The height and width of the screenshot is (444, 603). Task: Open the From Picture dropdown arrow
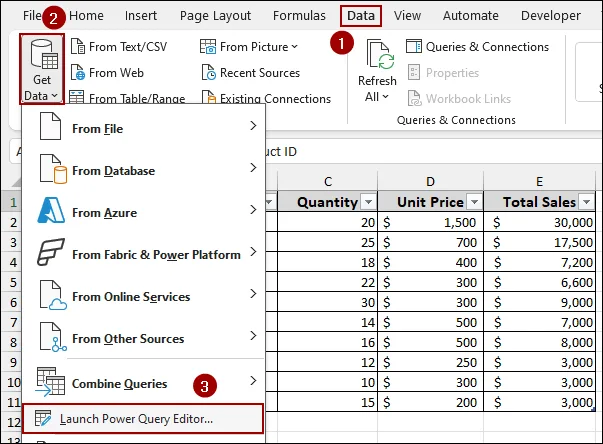pyautogui.click(x=295, y=47)
